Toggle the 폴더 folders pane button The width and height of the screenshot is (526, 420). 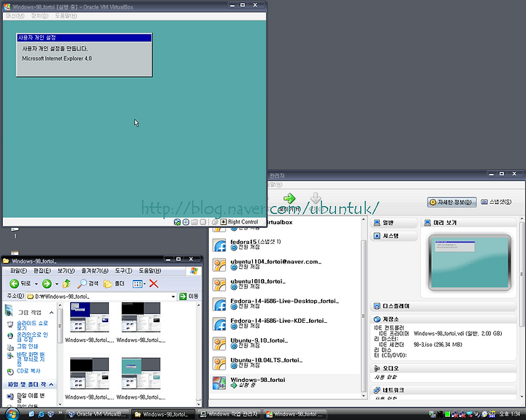[114, 284]
